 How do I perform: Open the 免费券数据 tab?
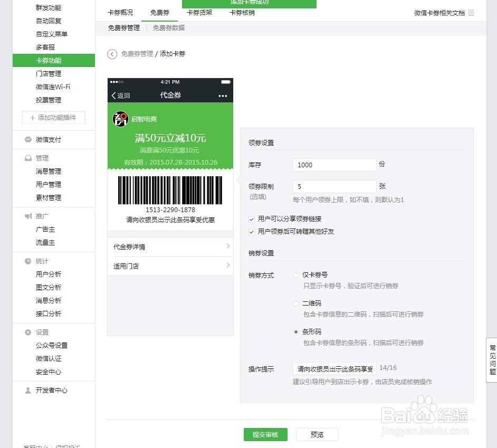(x=168, y=28)
